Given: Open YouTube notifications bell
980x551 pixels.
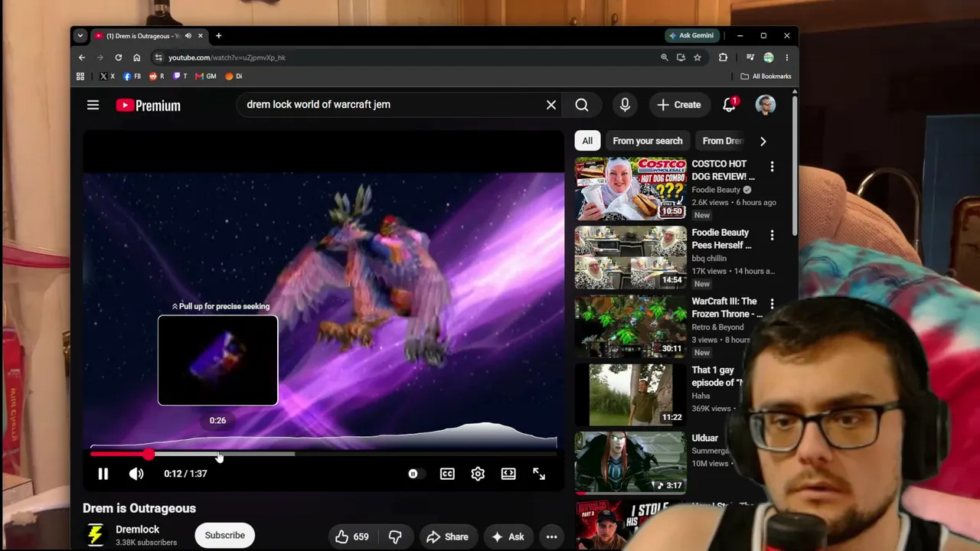Looking at the screenshot, I should pyautogui.click(x=729, y=105).
